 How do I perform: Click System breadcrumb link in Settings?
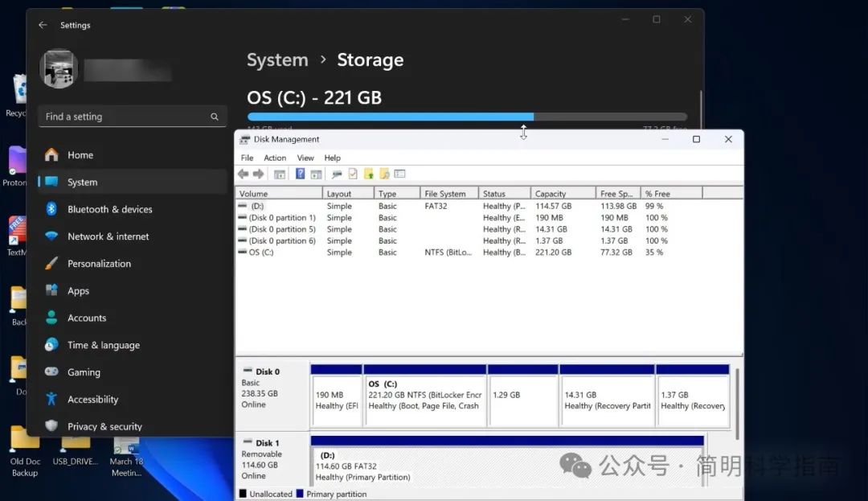(277, 60)
